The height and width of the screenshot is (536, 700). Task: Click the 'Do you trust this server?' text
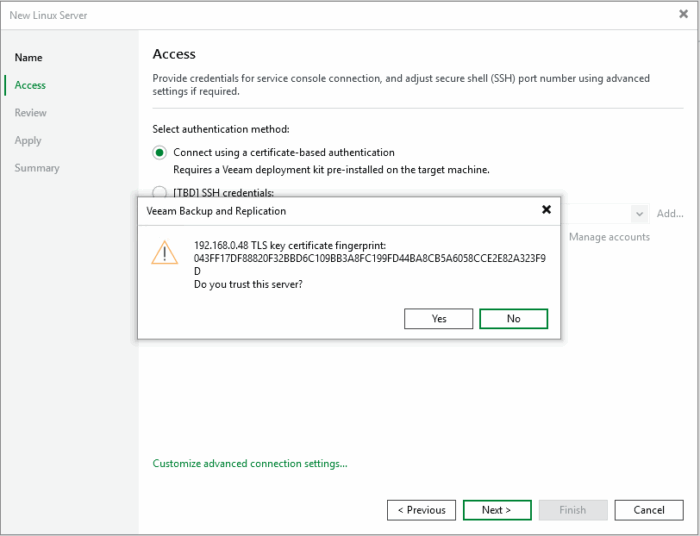coord(248,284)
